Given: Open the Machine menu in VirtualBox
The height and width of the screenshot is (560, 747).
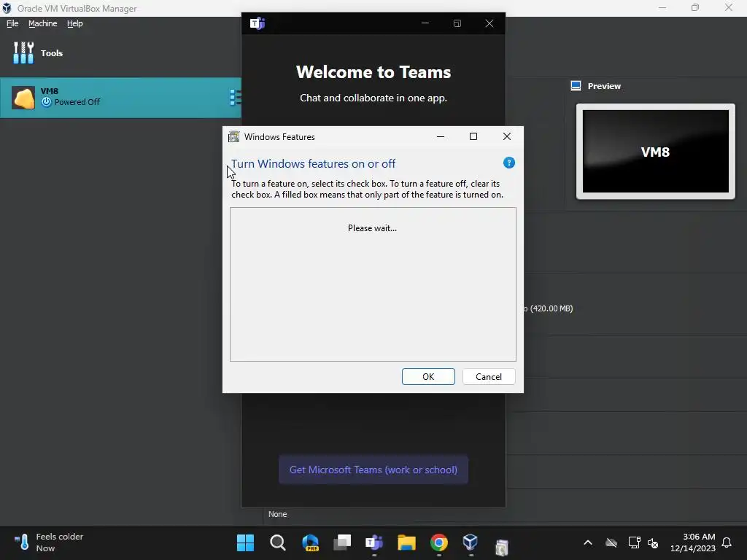Looking at the screenshot, I should click(42, 23).
